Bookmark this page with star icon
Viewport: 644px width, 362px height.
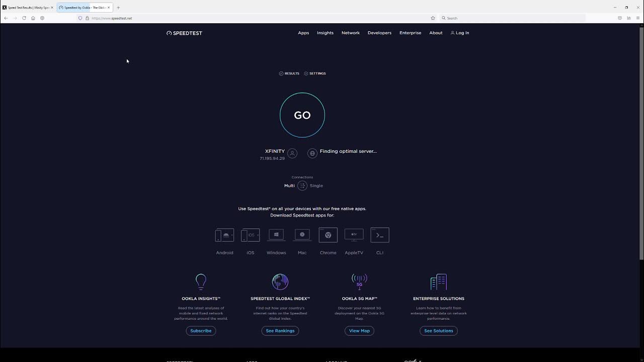[433, 18]
